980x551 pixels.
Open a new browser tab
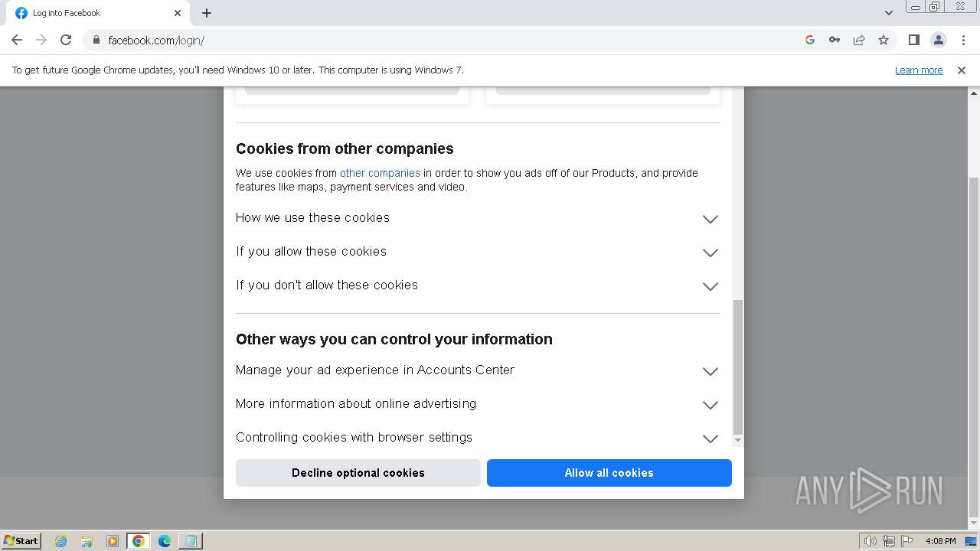207,13
